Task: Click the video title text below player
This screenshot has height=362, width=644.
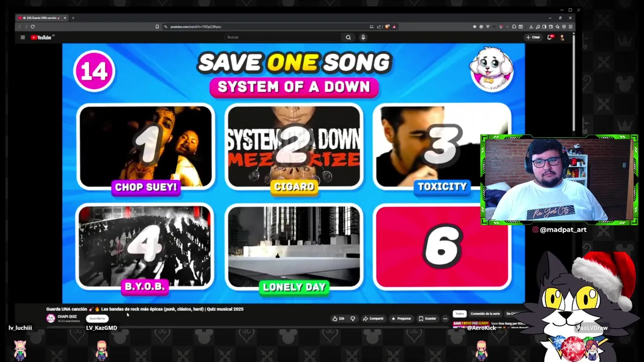Action: tap(145, 309)
